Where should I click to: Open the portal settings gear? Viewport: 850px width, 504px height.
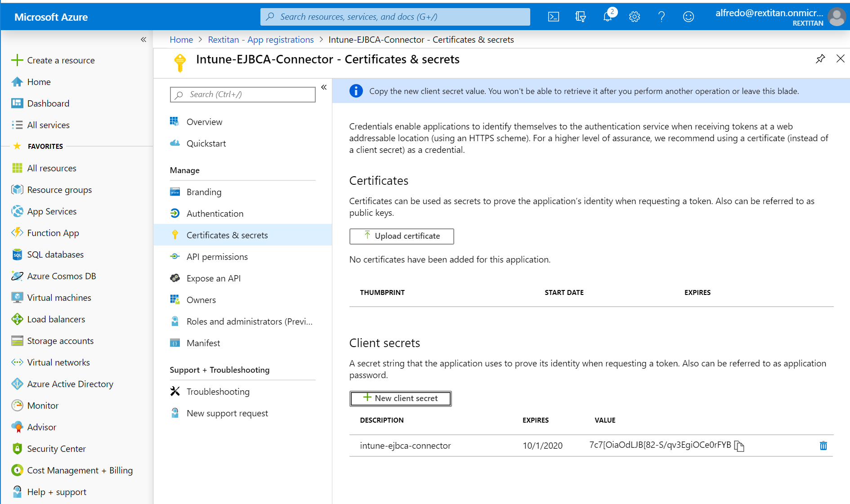634,16
